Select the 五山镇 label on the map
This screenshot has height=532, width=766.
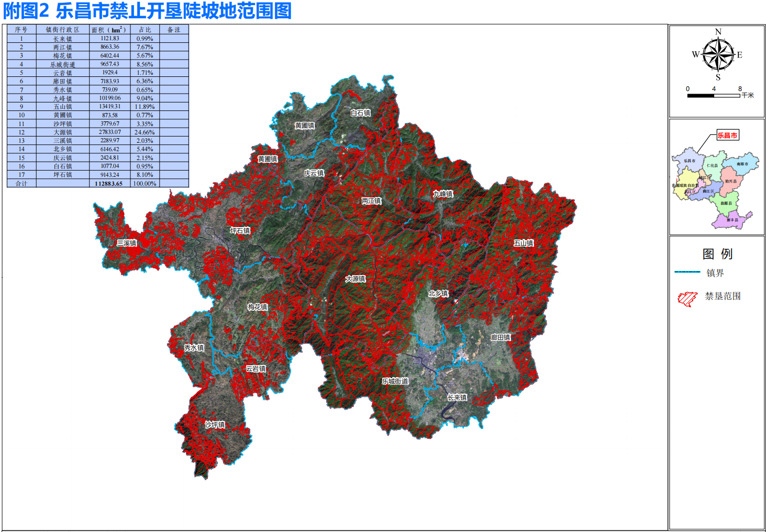point(524,243)
